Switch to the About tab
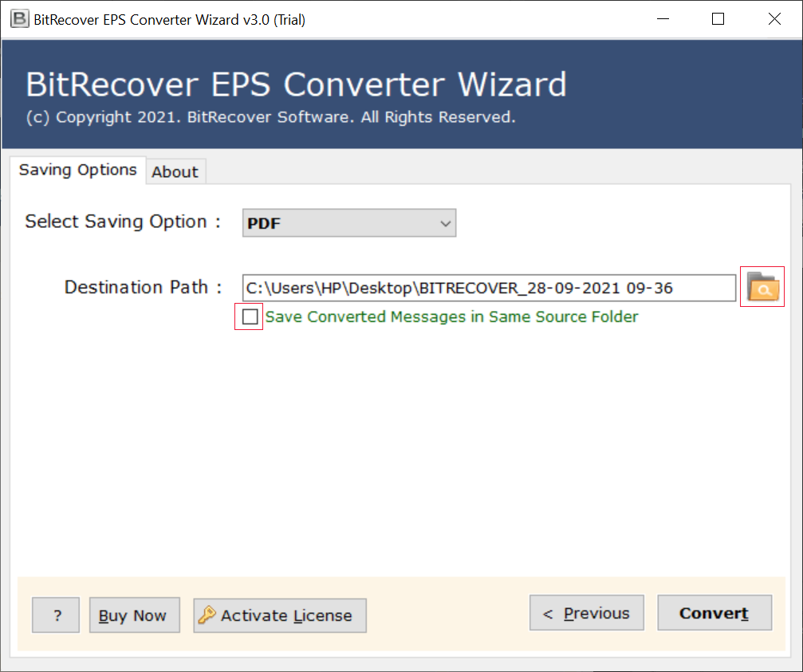The height and width of the screenshot is (672, 803). click(x=175, y=172)
